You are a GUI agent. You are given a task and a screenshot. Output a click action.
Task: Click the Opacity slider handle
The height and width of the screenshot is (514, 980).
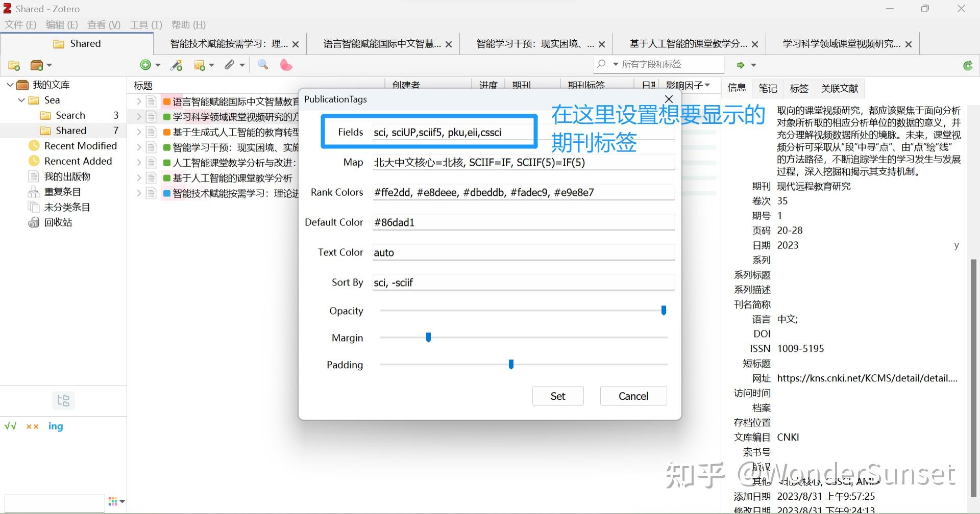pos(664,310)
